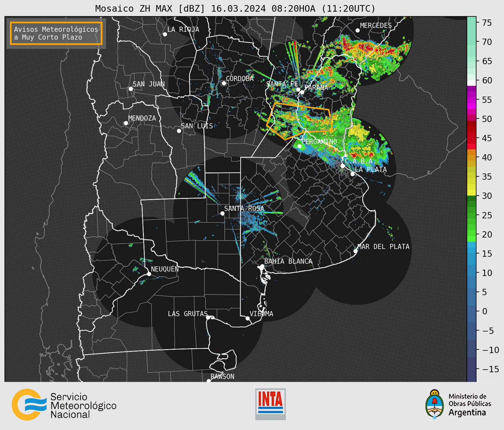Click the 'Argentina' ministry text
504x430 pixels.
[467, 413]
